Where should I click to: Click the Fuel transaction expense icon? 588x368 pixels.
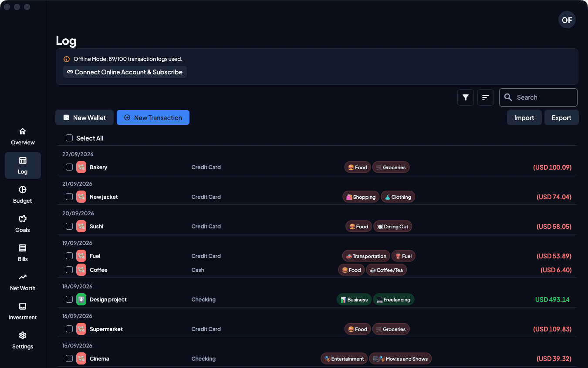pyautogui.click(x=81, y=256)
